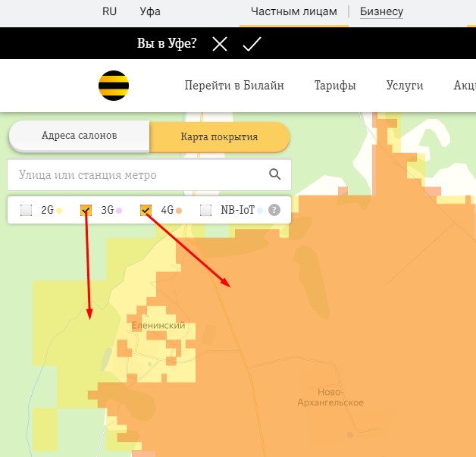Image resolution: width=476 pixels, height=457 pixels.
Task: Open Частным лицам section
Action: click(x=294, y=11)
